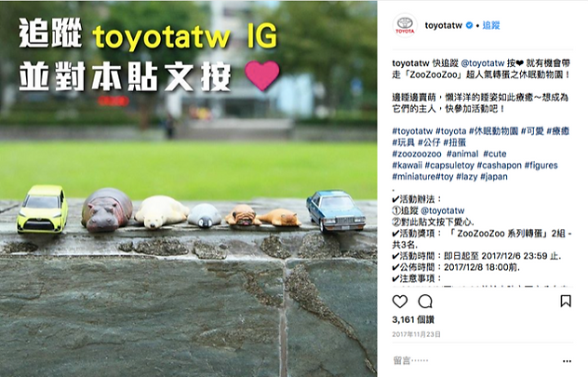The height and width of the screenshot is (377, 588).
Task: Click the Toyota profile avatar
Action: [x=405, y=25]
